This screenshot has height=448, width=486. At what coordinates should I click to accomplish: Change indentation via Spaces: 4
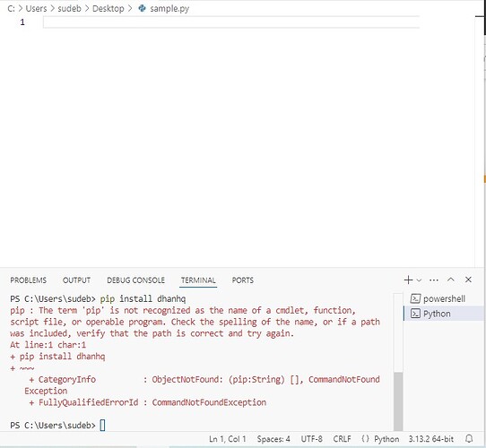click(x=273, y=439)
